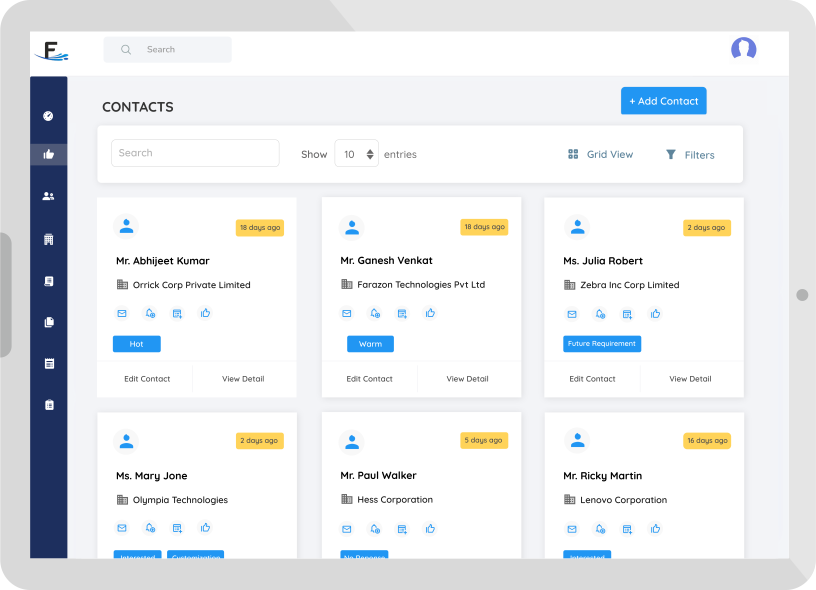Image resolution: width=816 pixels, height=590 pixels.
Task: Click the name Mr. Abhijeet Kumar
Action: tap(163, 261)
